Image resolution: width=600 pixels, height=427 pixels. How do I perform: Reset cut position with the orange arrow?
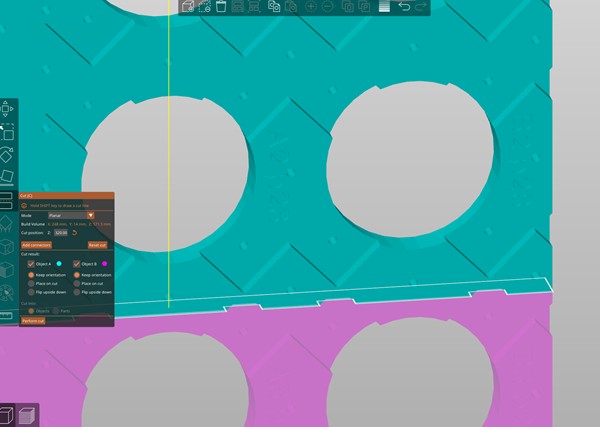[x=74, y=233]
